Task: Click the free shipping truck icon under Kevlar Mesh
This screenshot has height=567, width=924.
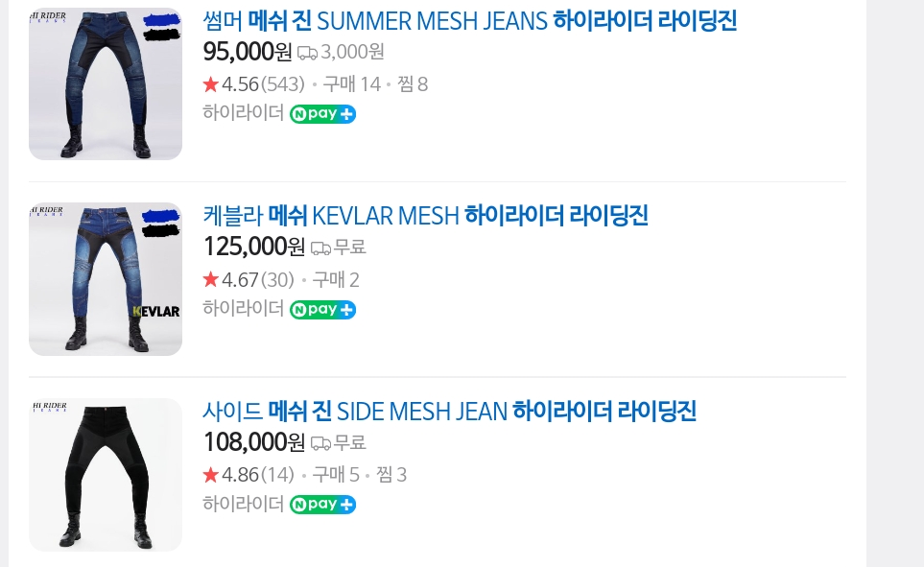Action: (x=320, y=248)
